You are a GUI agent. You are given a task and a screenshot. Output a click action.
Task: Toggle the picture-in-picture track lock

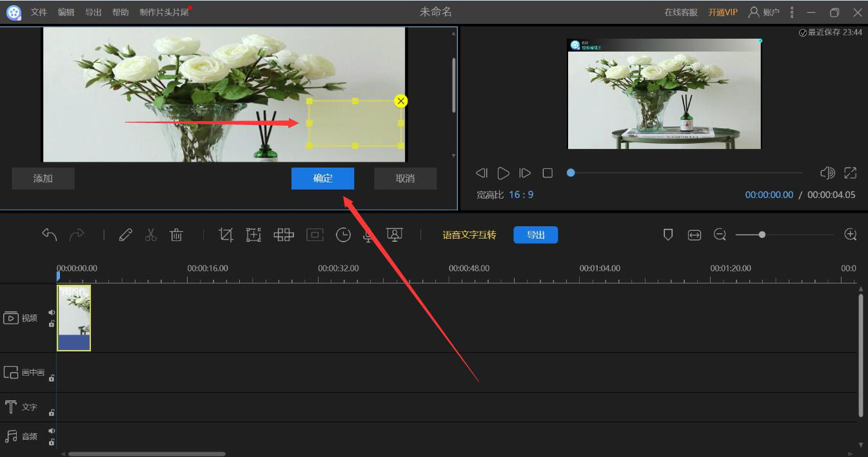52,378
